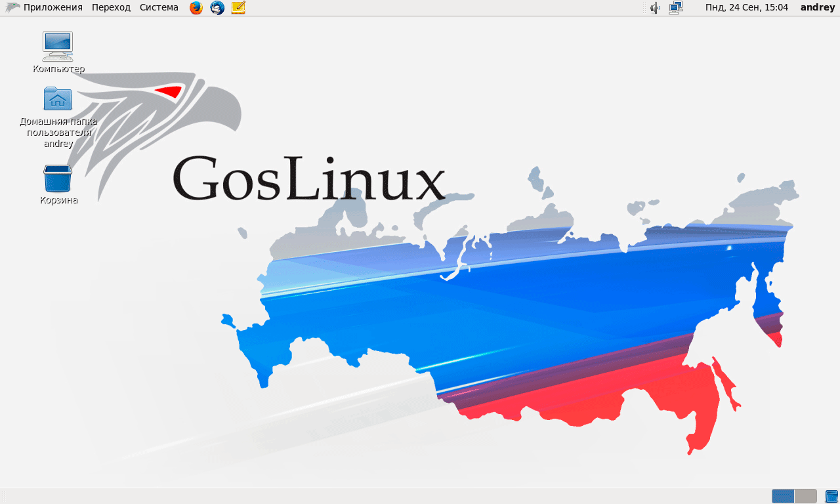This screenshot has height=504, width=840.
Task: Launch the Firefox browser from the top panel
Action: coord(196,8)
